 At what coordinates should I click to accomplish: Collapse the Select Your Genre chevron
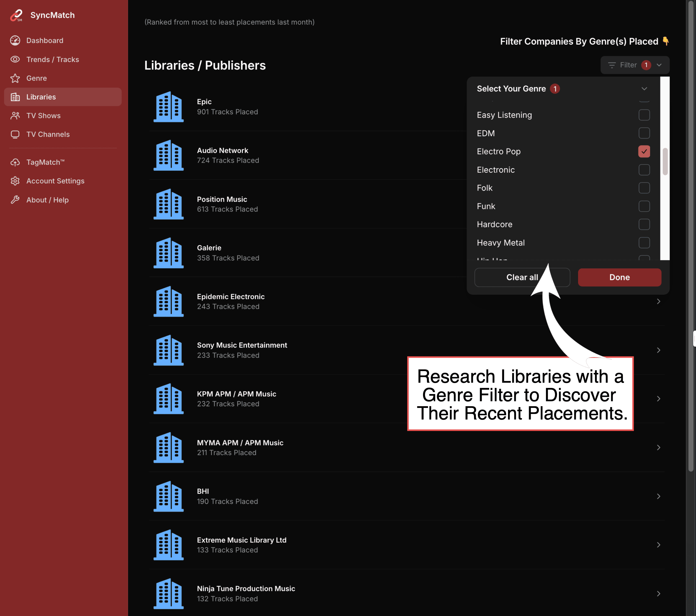pyautogui.click(x=644, y=89)
